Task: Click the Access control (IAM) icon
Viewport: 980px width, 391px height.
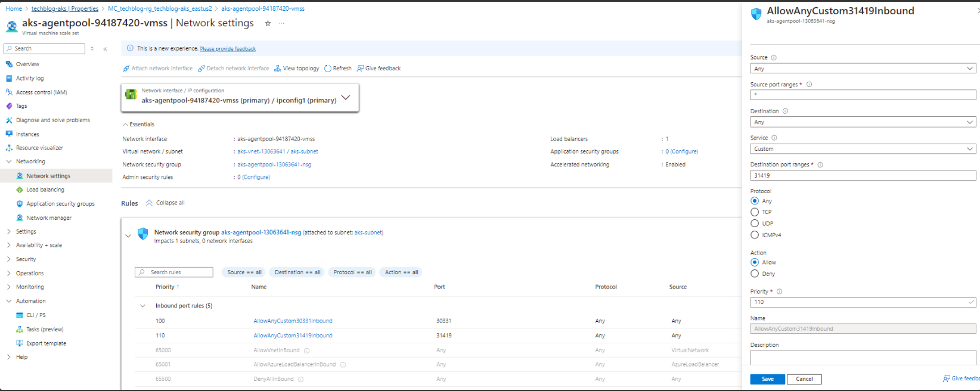Action: [x=9, y=92]
